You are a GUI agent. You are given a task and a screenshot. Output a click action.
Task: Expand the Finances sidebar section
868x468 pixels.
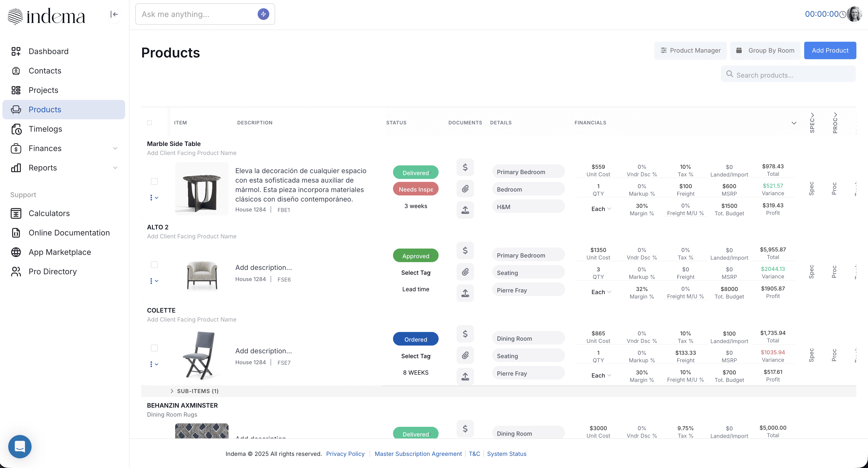[x=115, y=148]
